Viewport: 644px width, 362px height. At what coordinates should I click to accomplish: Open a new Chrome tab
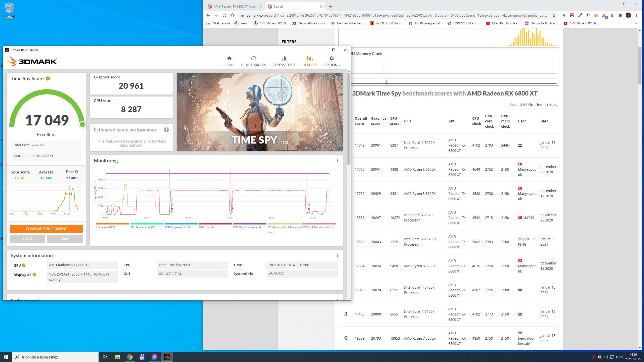pyautogui.click(x=331, y=7)
